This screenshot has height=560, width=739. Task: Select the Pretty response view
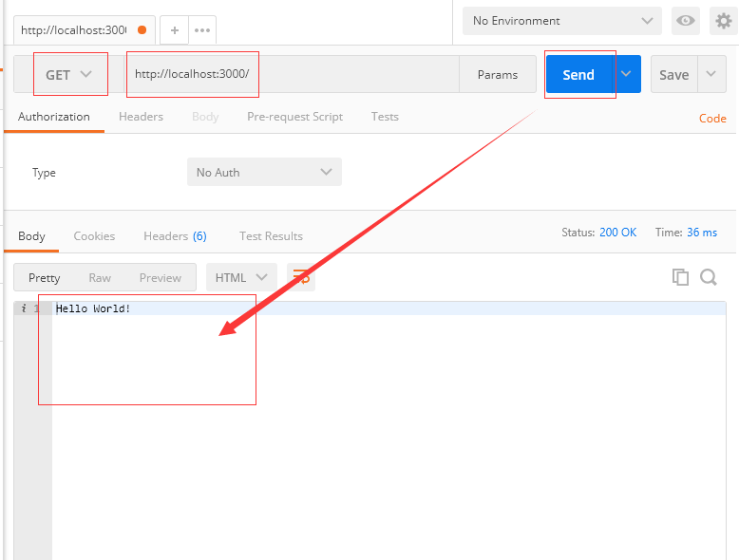tap(45, 278)
